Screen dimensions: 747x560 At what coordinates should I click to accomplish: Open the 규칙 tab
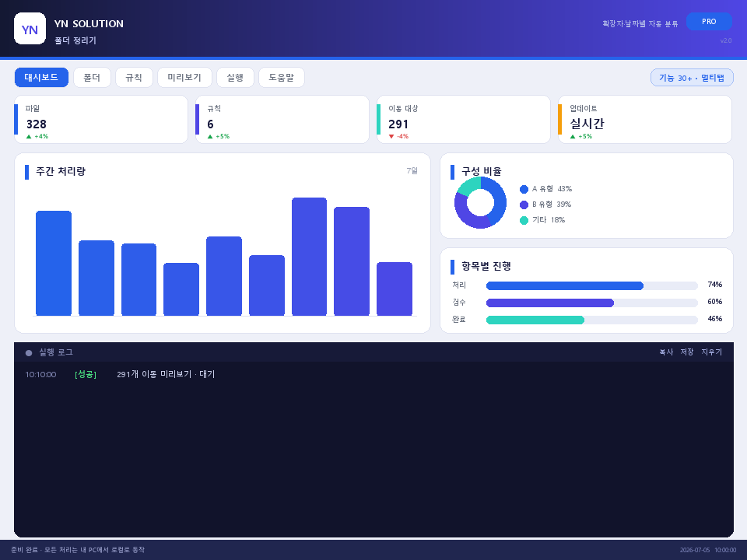click(x=134, y=78)
